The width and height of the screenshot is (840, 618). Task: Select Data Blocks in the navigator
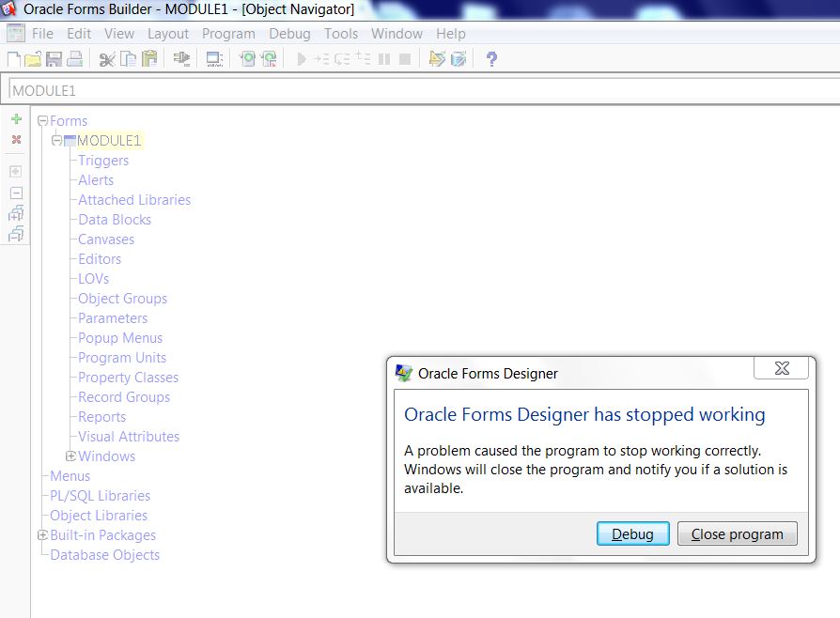click(115, 220)
